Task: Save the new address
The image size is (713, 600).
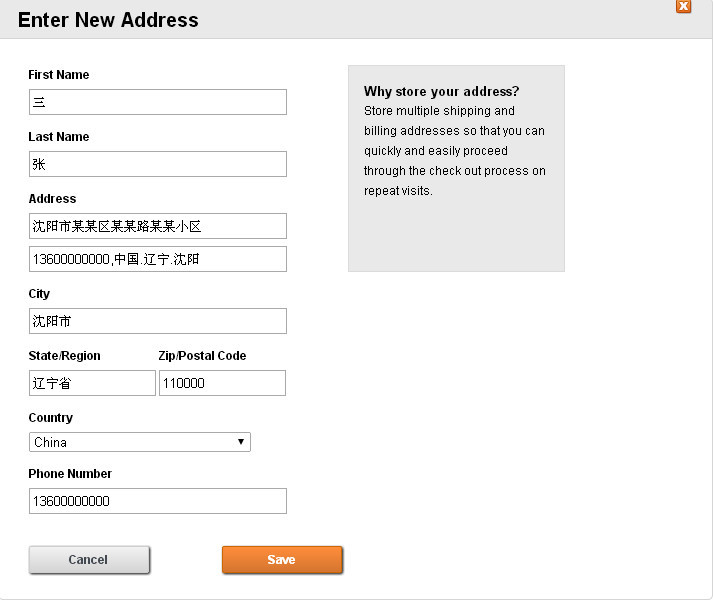Action: (x=281, y=560)
